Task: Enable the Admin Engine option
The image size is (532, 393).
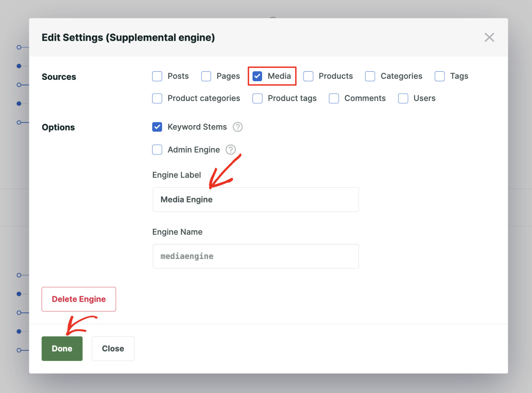Action: (x=157, y=150)
